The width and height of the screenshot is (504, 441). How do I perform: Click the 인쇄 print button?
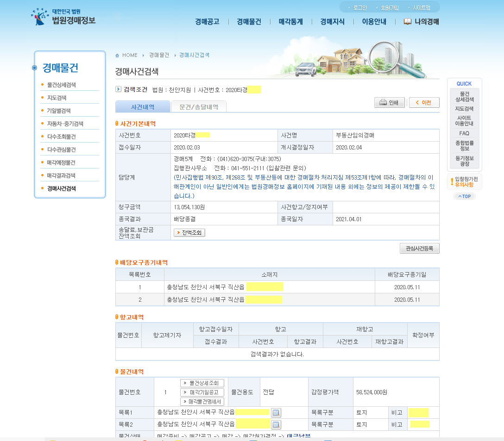[389, 102]
